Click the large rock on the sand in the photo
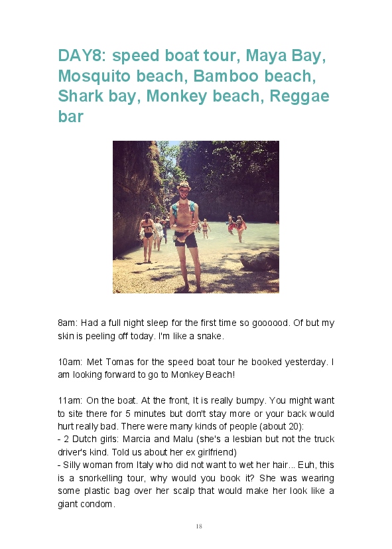The height and width of the screenshot is (549, 392). (259, 261)
